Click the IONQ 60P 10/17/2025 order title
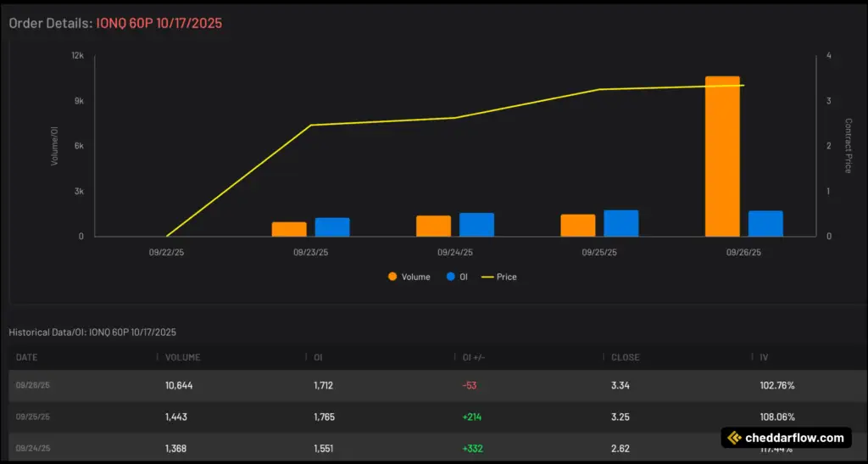868x464 pixels. click(159, 23)
